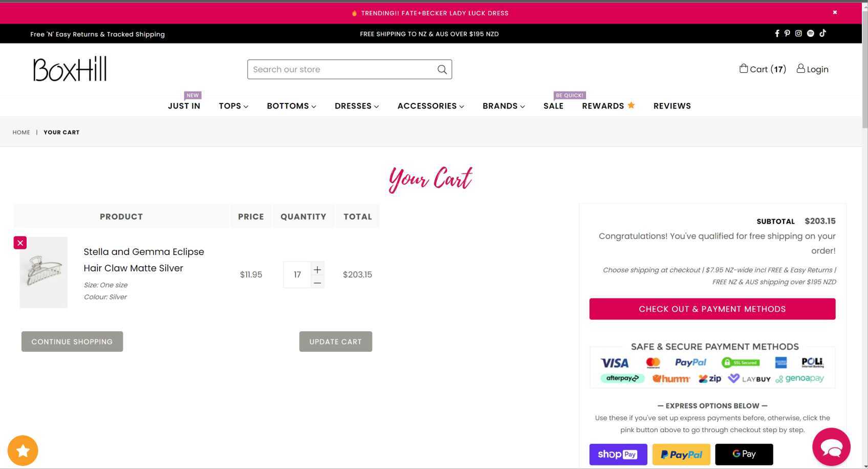
Task: Increase hair claw quantity with plus button
Action: (317, 269)
